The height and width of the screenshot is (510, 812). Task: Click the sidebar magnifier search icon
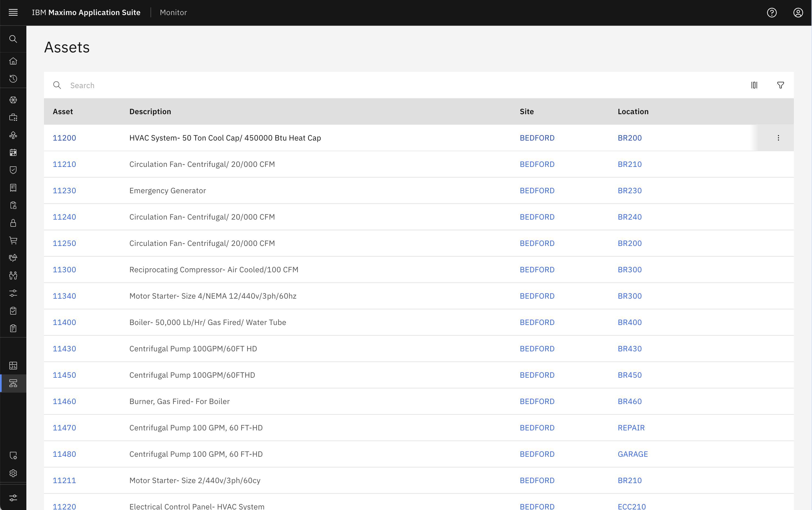[x=13, y=39]
